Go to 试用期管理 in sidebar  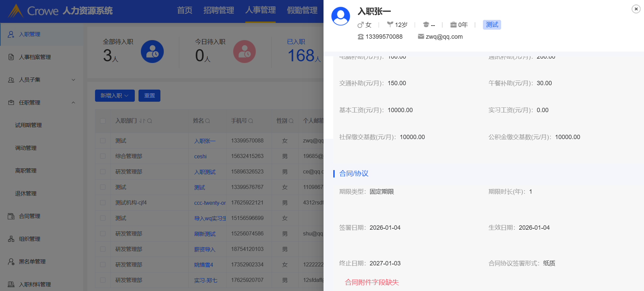coord(29,125)
